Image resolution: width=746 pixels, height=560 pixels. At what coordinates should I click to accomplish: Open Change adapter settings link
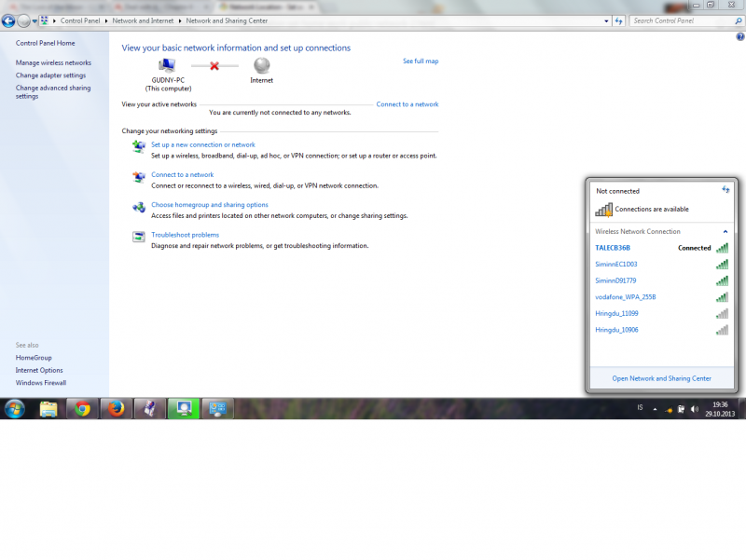[x=50, y=75]
